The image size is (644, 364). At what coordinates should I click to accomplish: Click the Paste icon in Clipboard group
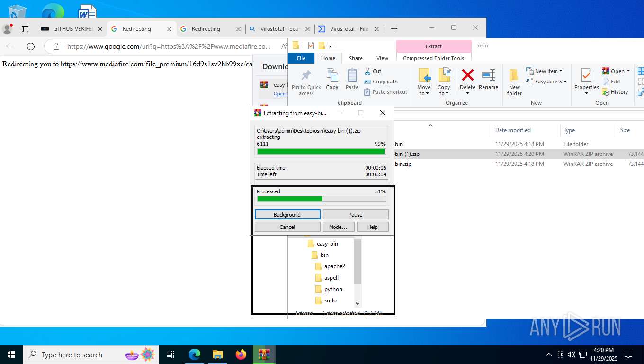(x=352, y=75)
